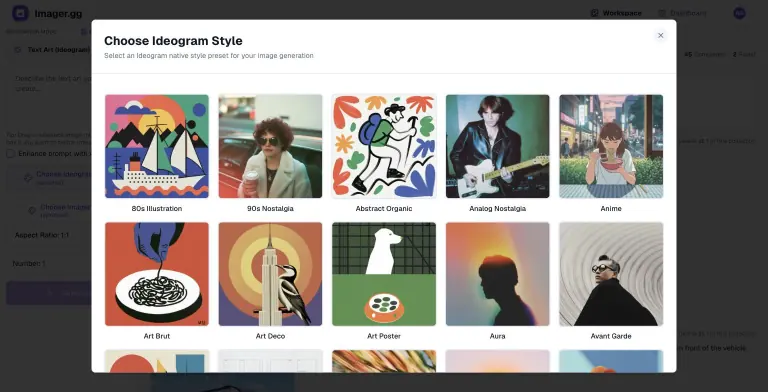This screenshot has height=392, width=768.
Task: Click the Aspect Ratio 1:1 selector
Action: click(x=48, y=235)
